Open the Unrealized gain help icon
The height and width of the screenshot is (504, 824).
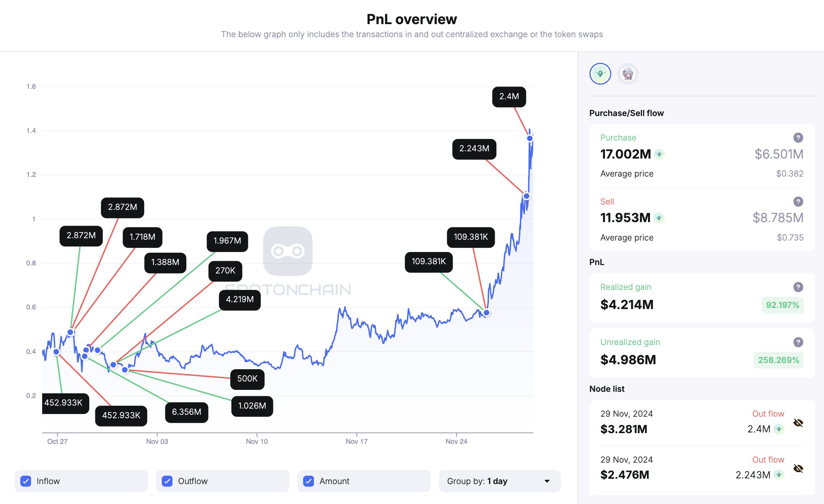[x=798, y=342]
